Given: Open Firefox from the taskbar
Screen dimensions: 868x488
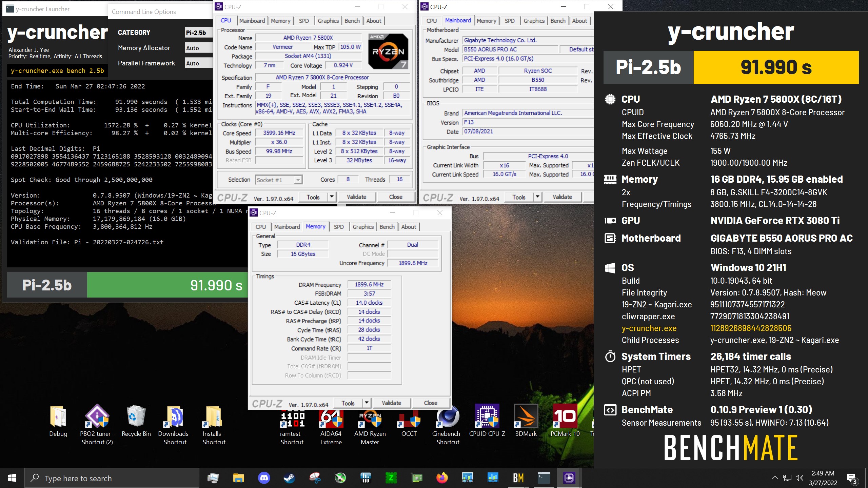Looking at the screenshot, I should coord(442,478).
